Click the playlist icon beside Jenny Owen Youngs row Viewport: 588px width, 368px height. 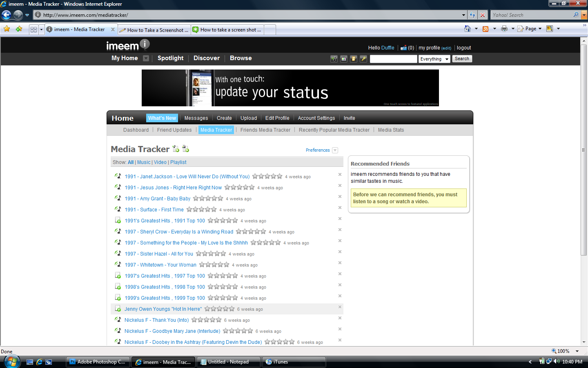click(118, 309)
